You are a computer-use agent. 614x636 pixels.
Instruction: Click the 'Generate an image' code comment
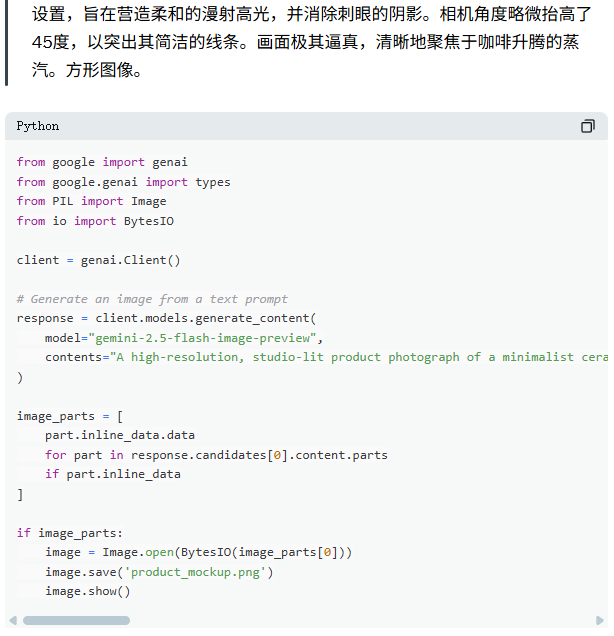(152, 299)
